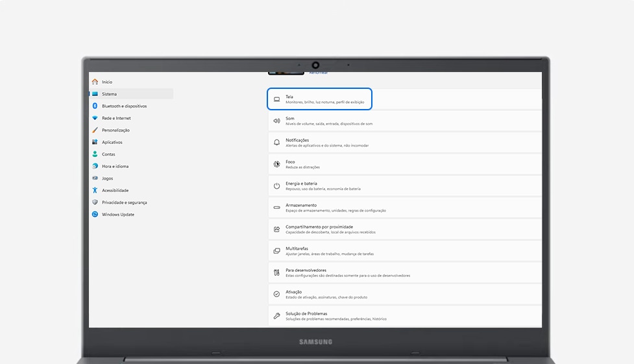Click the Armazenamento drive icon
The width and height of the screenshot is (634, 364).
click(x=276, y=208)
